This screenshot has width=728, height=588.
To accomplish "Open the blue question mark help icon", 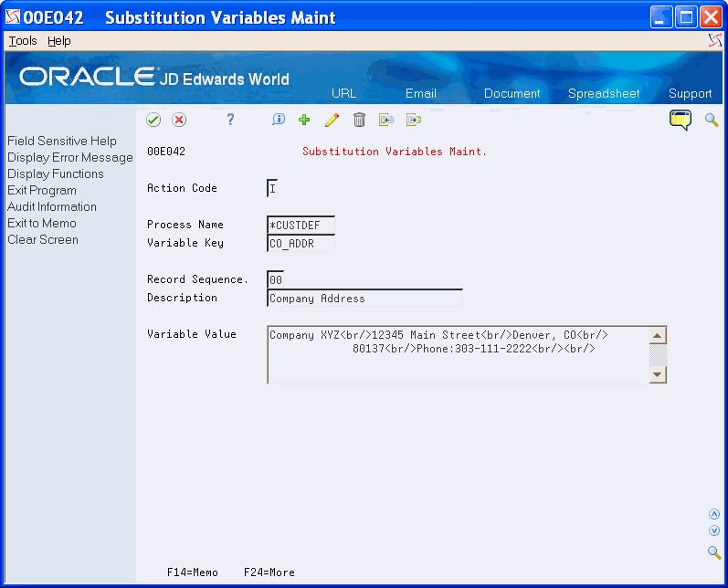I will coord(230,120).
